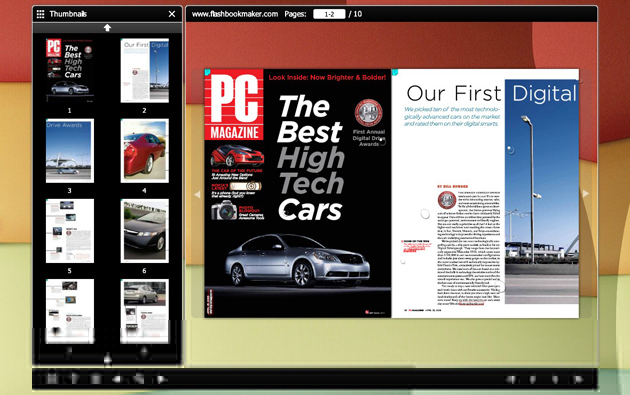Click the thumbnails scroll-down arrow
Screen dimensions: 630x395
click(x=107, y=359)
